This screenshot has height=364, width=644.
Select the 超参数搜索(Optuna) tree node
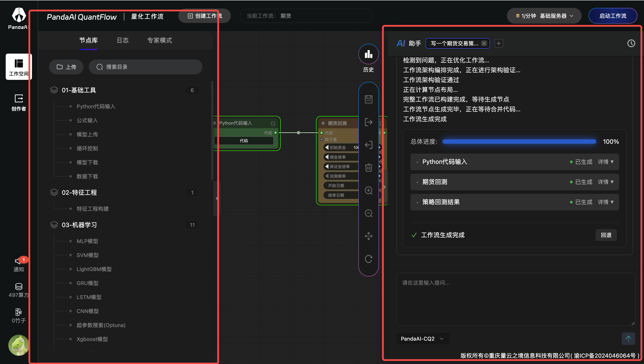click(101, 325)
